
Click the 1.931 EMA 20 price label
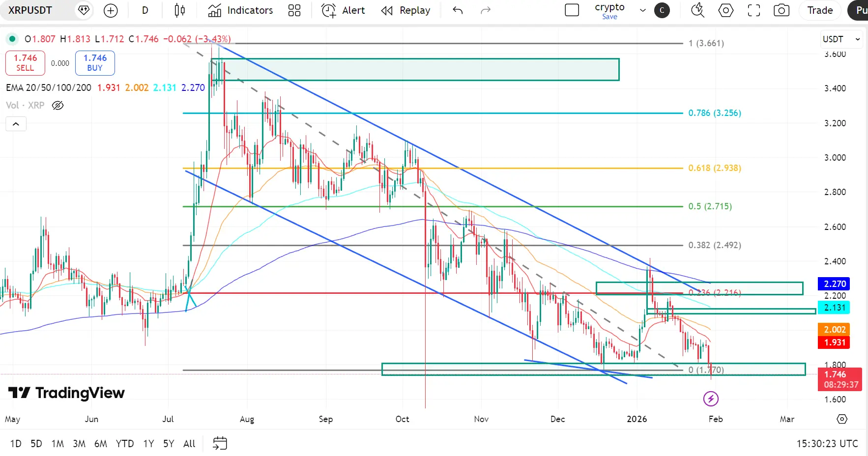(834, 342)
